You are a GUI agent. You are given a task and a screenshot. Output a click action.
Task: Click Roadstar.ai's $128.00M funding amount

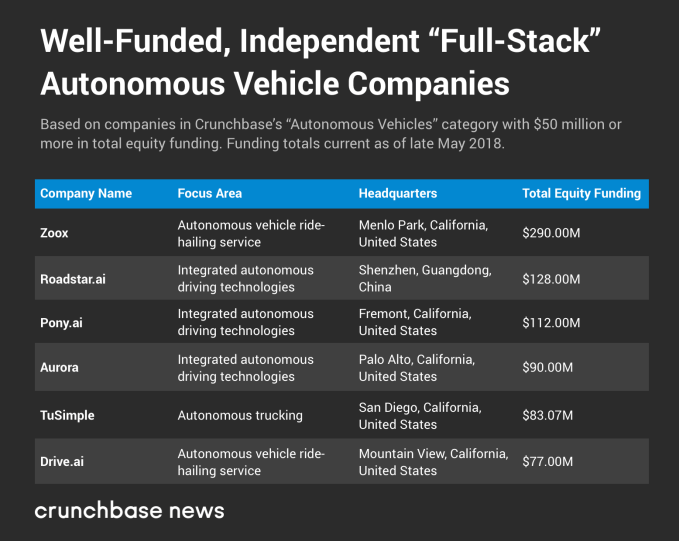click(551, 279)
